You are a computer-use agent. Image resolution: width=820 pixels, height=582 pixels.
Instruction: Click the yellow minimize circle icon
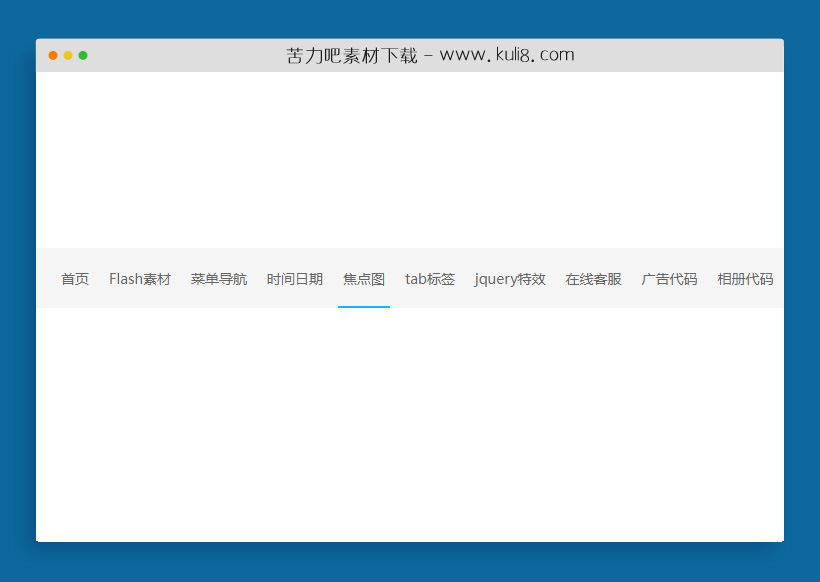click(68, 57)
